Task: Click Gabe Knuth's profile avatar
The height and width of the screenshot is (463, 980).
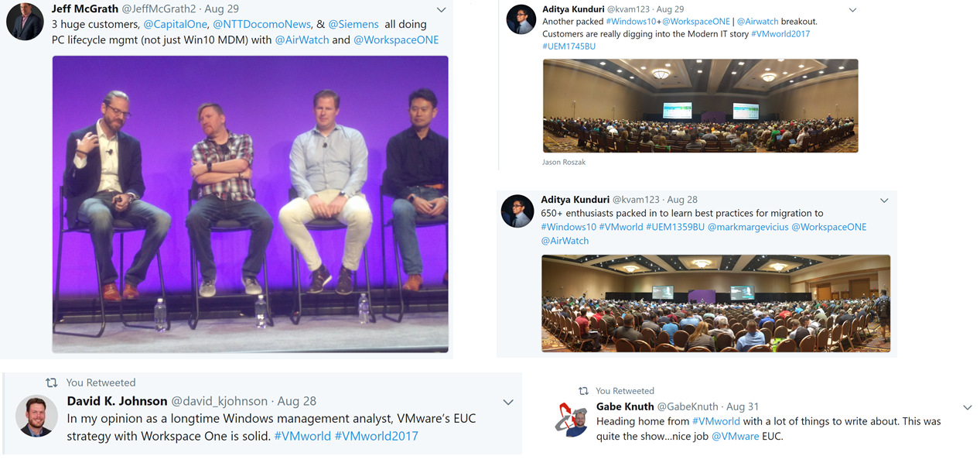Action: (x=572, y=419)
